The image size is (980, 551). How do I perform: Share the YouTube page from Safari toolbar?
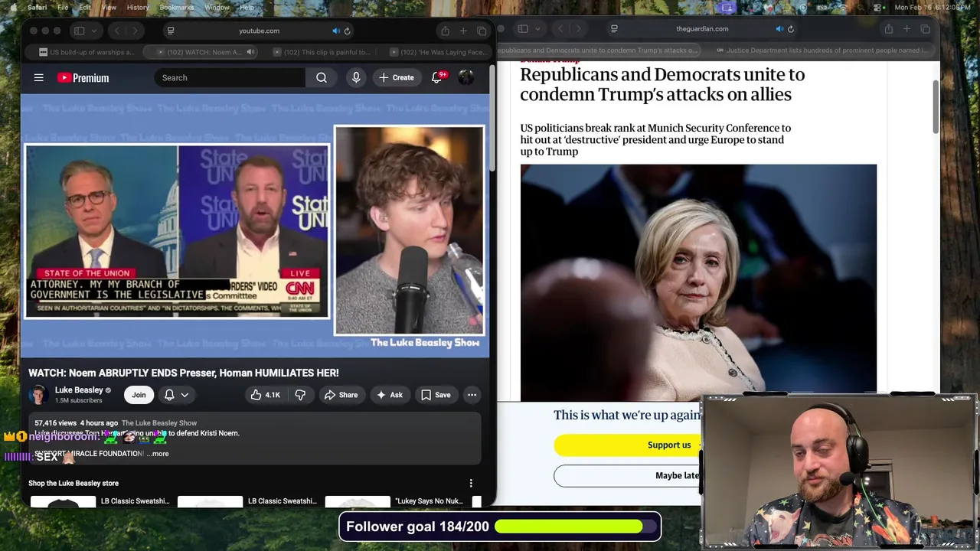445,31
